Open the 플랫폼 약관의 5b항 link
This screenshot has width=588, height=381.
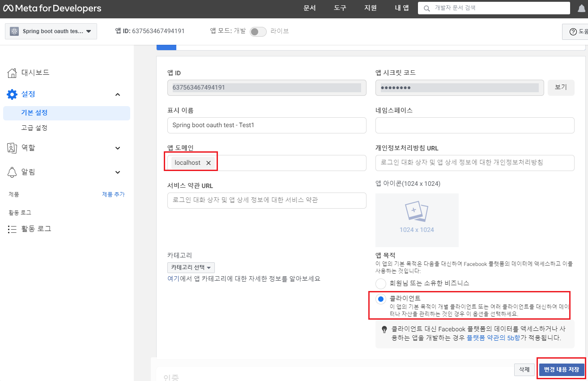493,338
